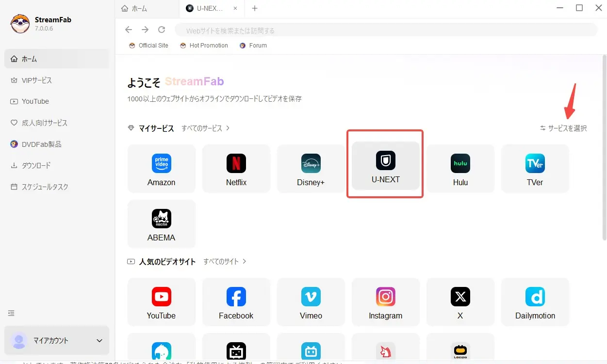Click サービスを選択 button

(563, 128)
